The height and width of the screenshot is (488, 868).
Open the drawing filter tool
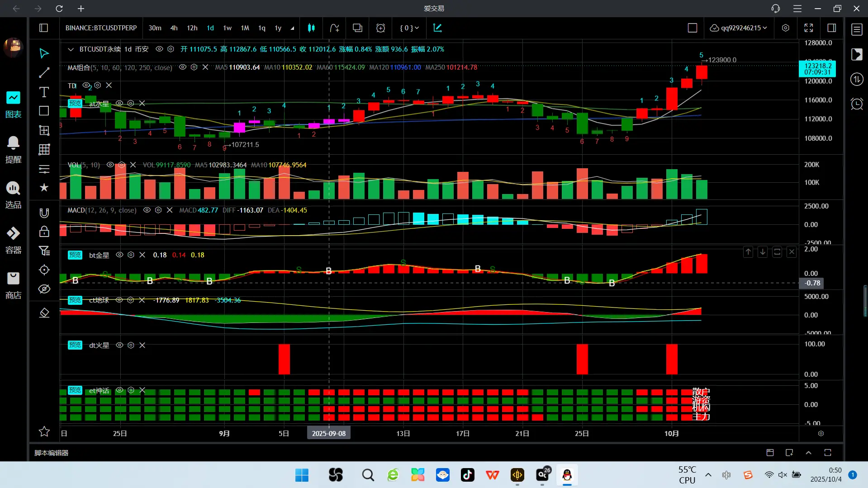tap(44, 251)
